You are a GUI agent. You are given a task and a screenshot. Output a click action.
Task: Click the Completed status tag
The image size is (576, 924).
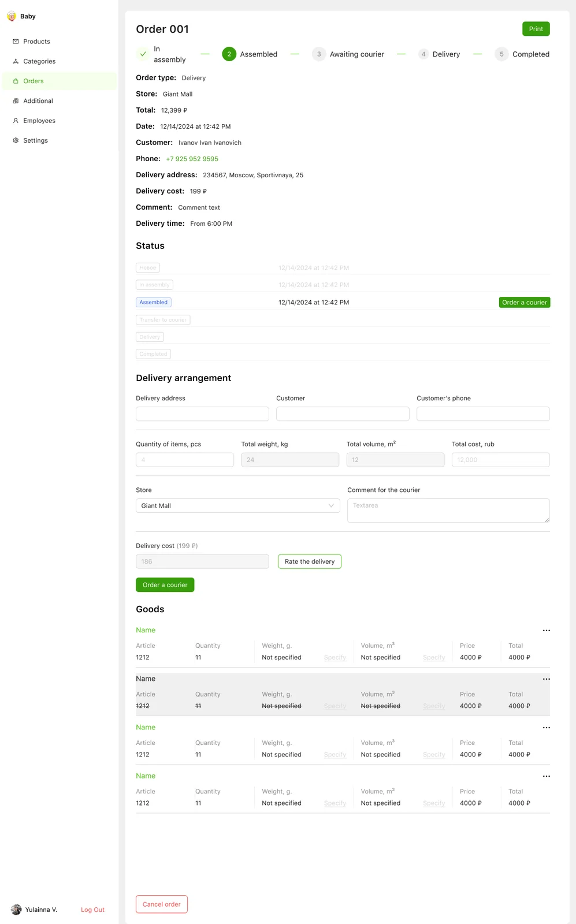(153, 354)
